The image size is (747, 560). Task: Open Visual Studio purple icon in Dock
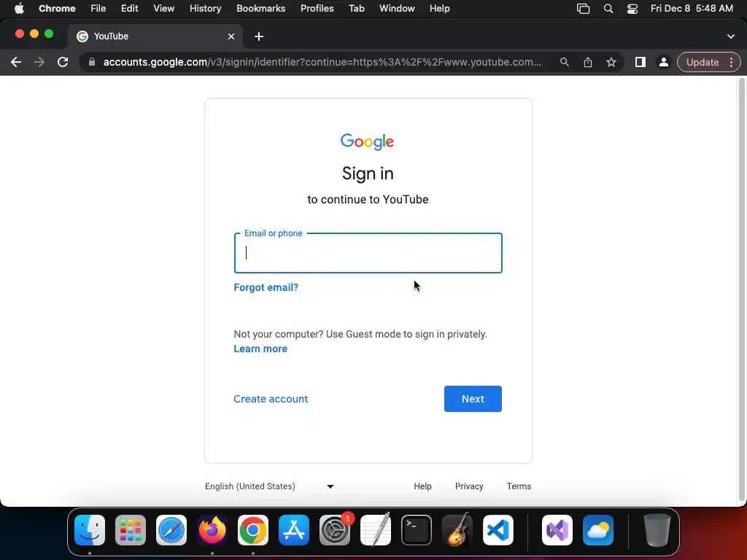click(x=557, y=530)
